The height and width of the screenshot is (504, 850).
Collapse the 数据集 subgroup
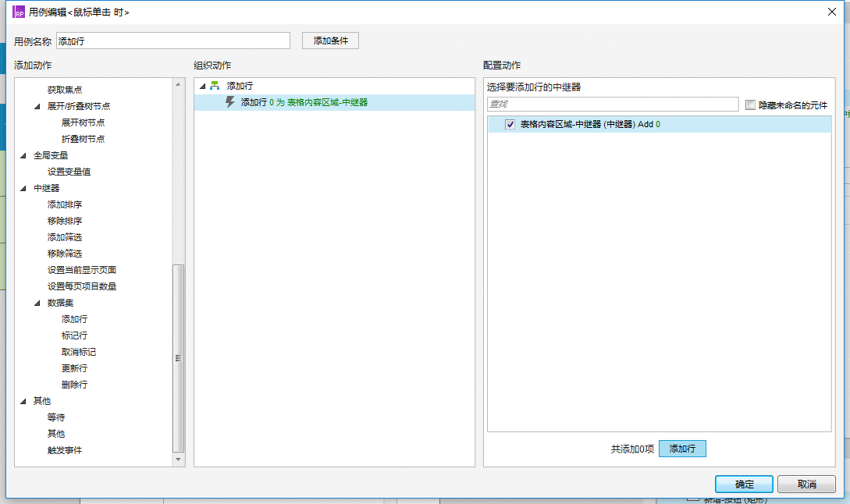point(37,303)
